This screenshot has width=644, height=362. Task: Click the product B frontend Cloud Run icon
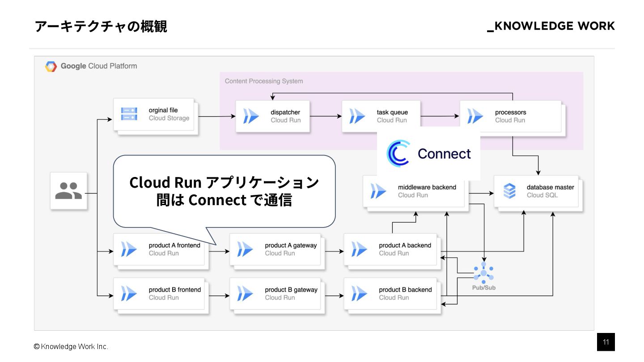[129, 294]
